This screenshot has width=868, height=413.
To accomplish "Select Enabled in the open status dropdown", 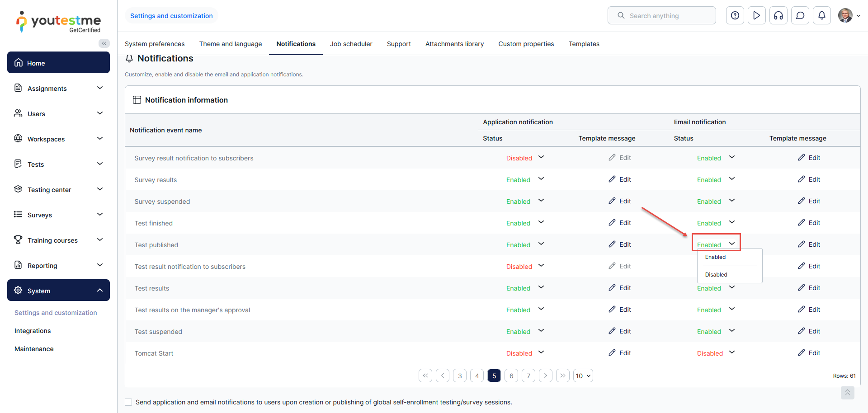I will (715, 257).
